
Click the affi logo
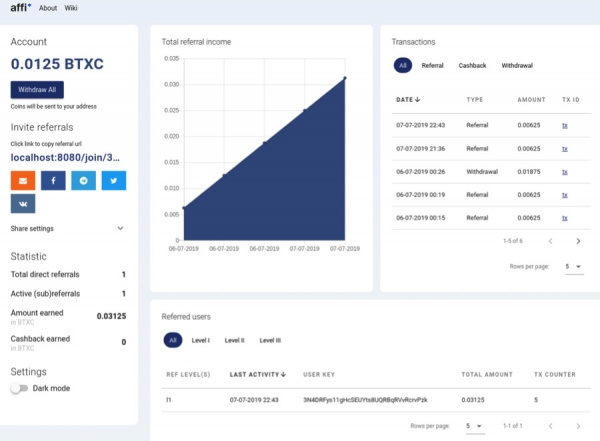20,8
